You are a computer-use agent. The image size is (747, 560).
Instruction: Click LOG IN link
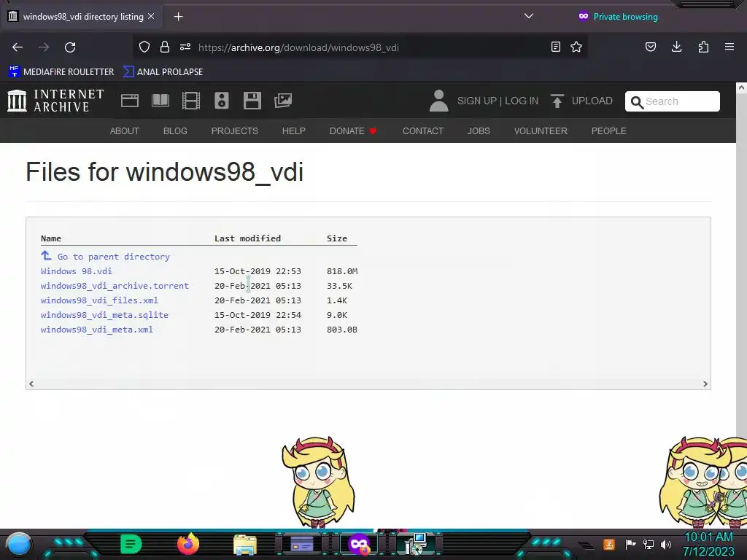(x=522, y=101)
